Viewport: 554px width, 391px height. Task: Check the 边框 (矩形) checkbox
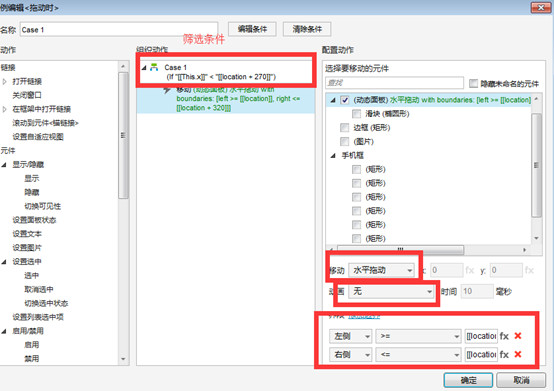point(344,128)
